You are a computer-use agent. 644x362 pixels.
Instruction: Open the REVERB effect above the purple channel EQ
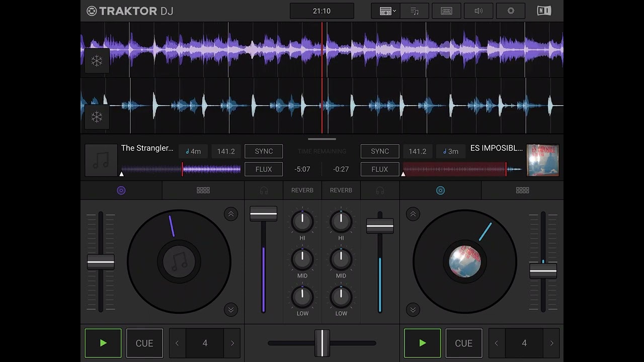[x=302, y=191]
